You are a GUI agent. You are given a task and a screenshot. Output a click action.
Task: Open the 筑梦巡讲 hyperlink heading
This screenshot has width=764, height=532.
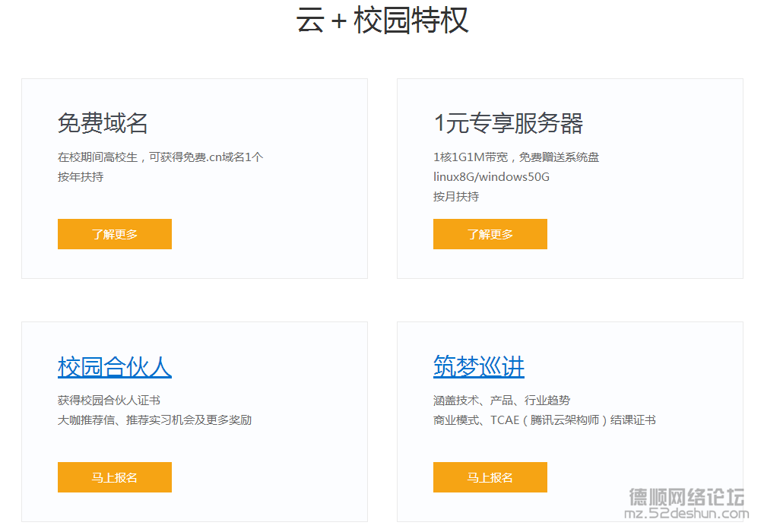(479, 367)
